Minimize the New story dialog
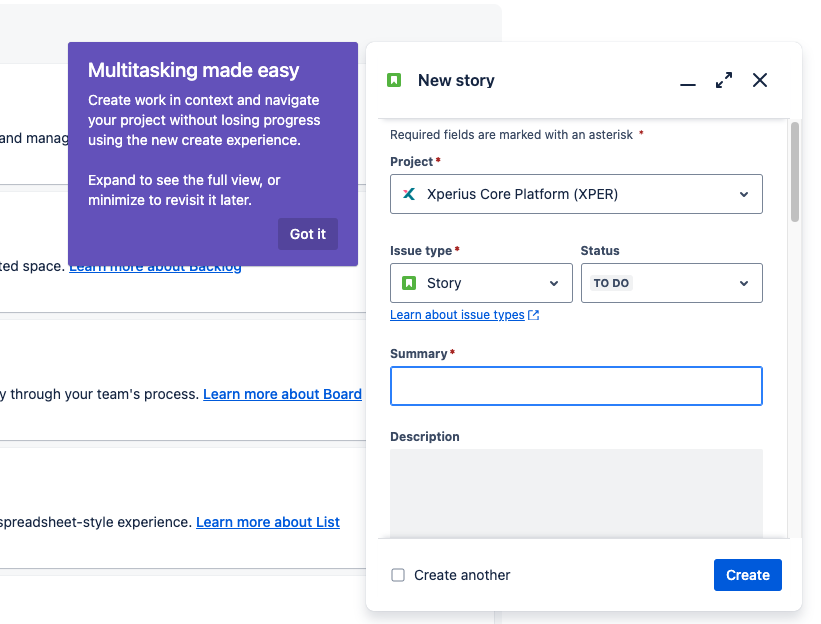The width and height of the screenshot is (821, 624). (x=687, y=81)
